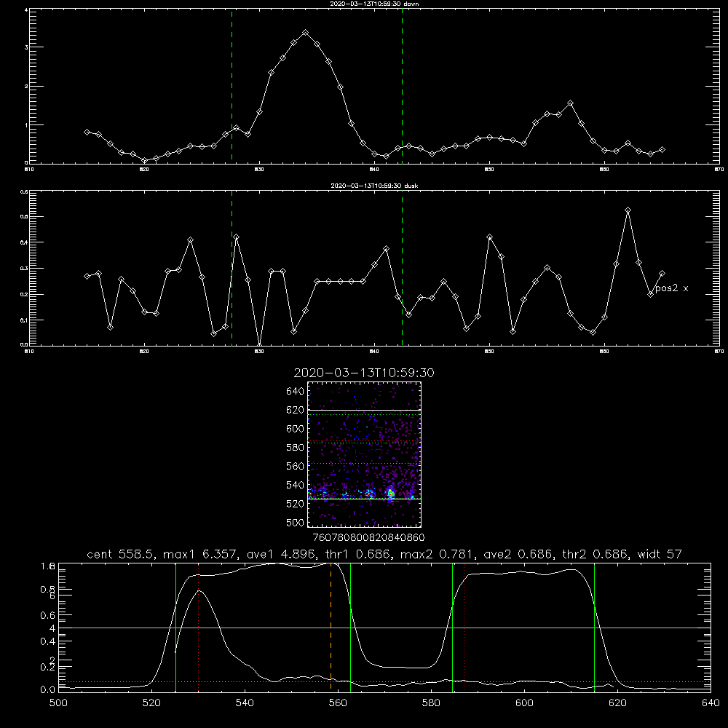This screenshot has width=728, height=728.
Task: Click the timestamp title above the heat map
Action: tap(364, 373)
